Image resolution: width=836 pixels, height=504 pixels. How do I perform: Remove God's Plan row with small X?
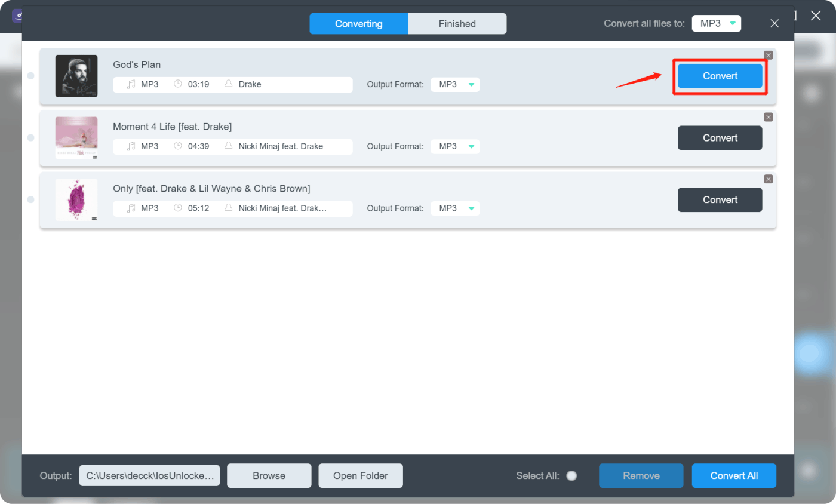pyautogui.click(x=769, y=55)
